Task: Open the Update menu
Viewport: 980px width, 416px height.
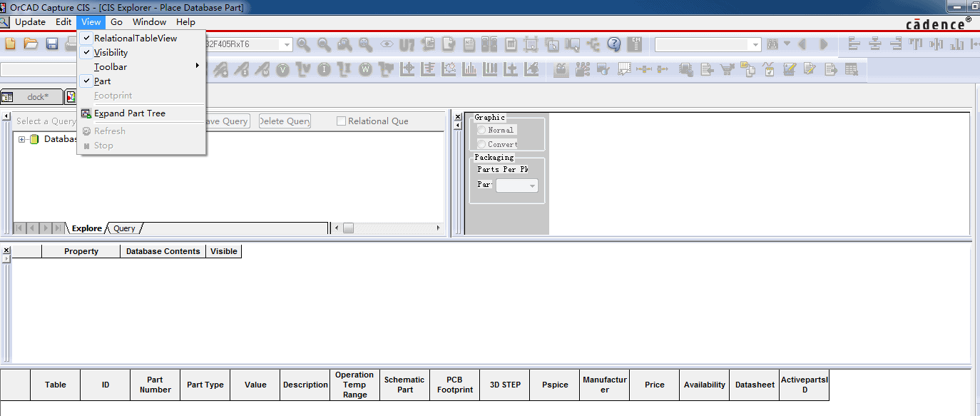Action: point(30,22)
